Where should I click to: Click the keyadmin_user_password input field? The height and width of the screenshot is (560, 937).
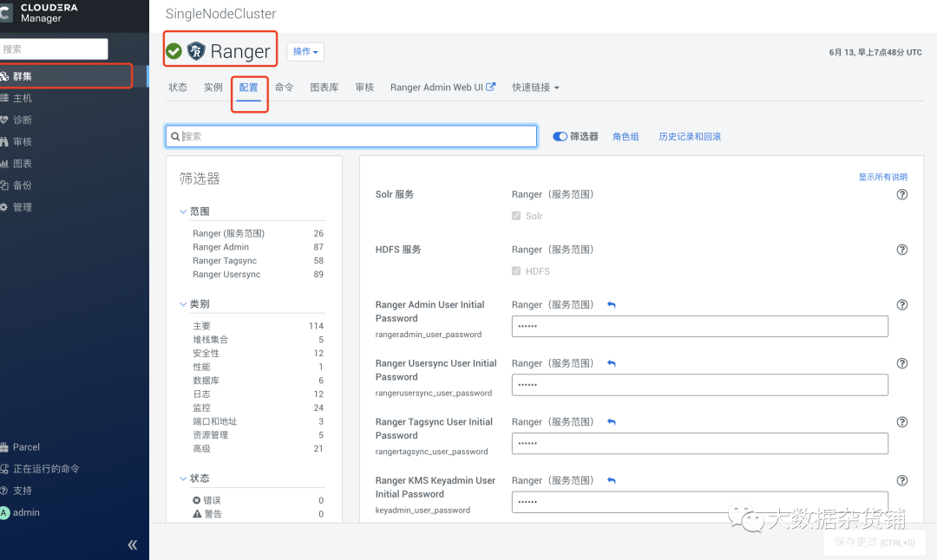[x=700, y=502]
